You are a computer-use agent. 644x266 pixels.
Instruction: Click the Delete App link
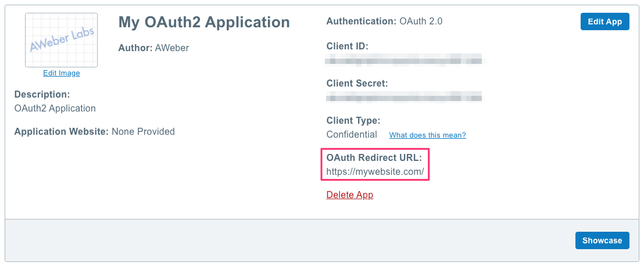coord(349,195)
